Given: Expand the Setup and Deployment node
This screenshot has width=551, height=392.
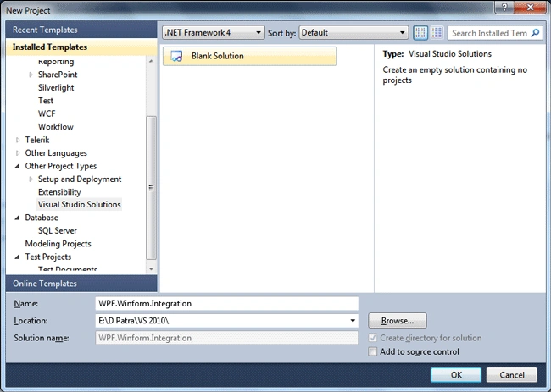Looking at the screenshot, I should pyautogui.click(x=31, y=179).
